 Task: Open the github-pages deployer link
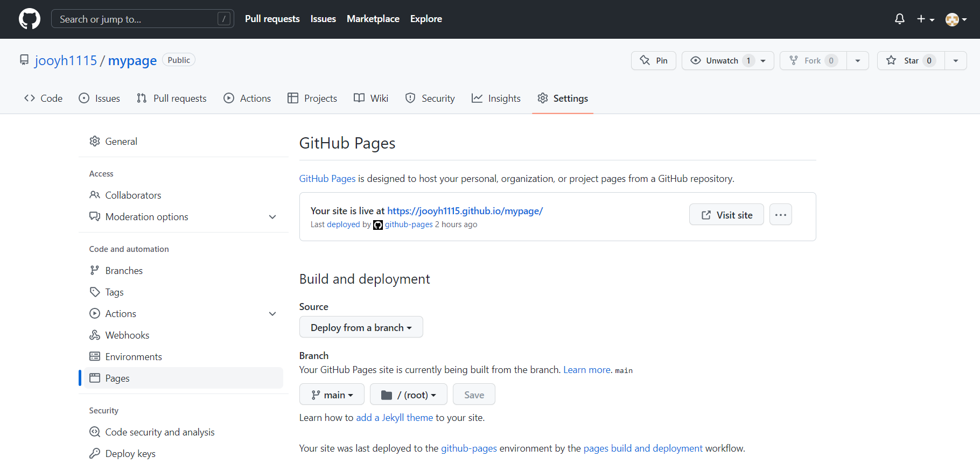(x=409, y=224)
